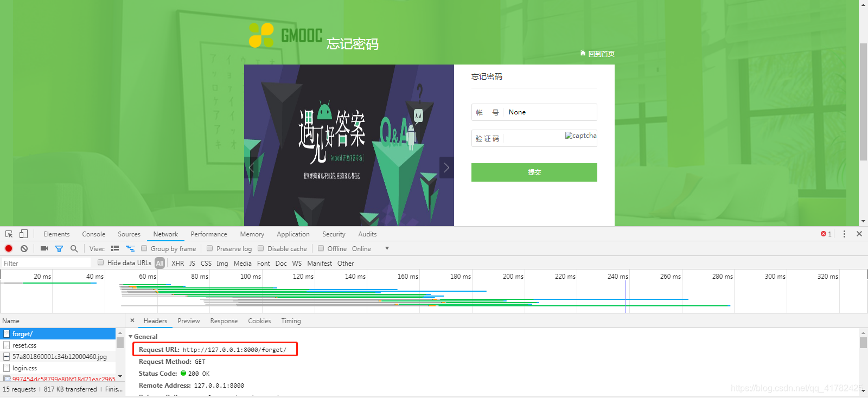Click the login.css file icon
The width and height of the screenshot is (868, 398).
7,368
